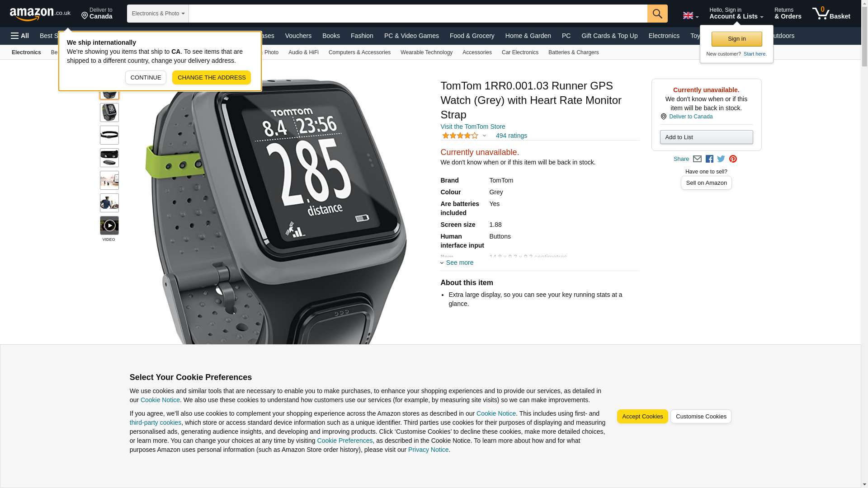The image size is (868, 488).
Task: Share product on Twitter icon
Action: click(721, 159)
